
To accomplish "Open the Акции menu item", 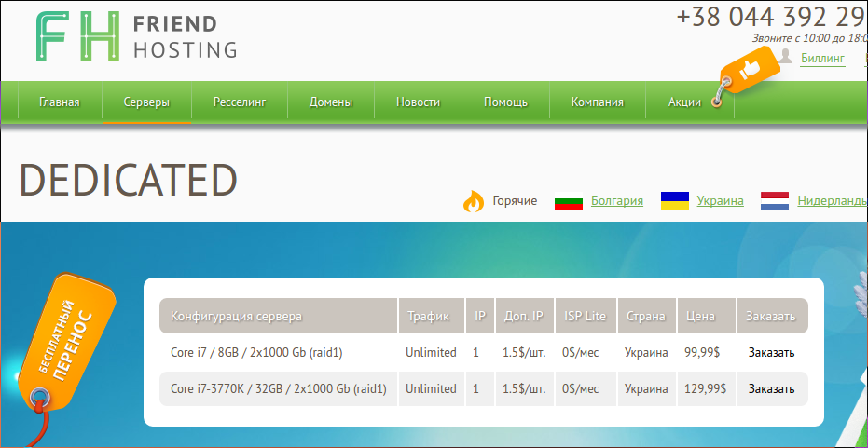I will click(684, 102).
